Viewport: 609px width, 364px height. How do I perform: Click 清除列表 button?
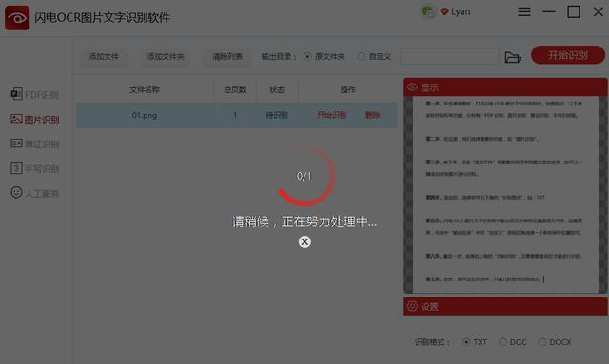227,57
